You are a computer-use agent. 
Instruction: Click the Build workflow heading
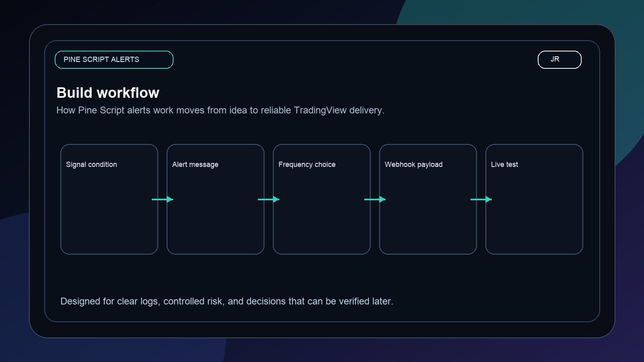coord(108,93)
